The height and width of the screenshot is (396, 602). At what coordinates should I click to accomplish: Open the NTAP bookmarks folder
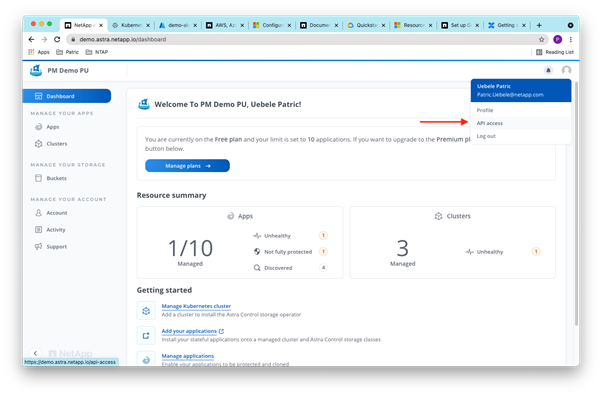97,52
